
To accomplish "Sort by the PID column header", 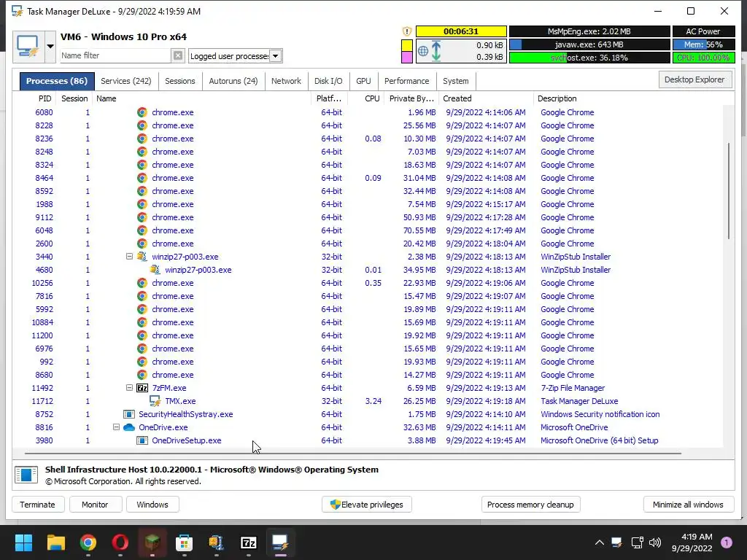I will pyautogui.click(x=44, y=98).
